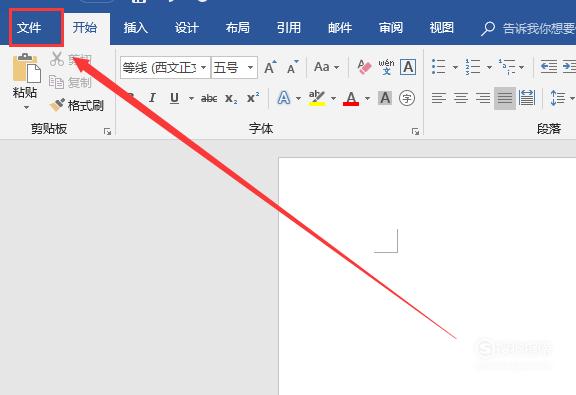Align text right
Image resolution: width=576 pixels, height=395 pixels.
click(483, 98)
